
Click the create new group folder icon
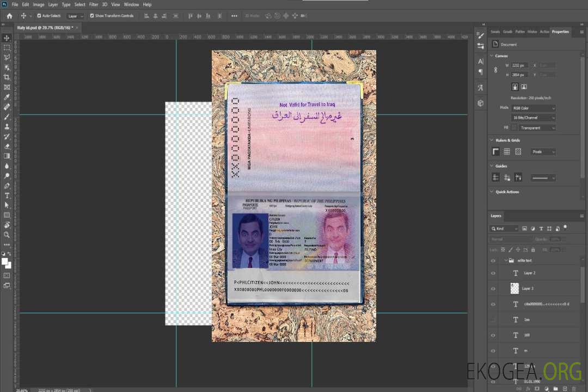[x=555, y=389]
